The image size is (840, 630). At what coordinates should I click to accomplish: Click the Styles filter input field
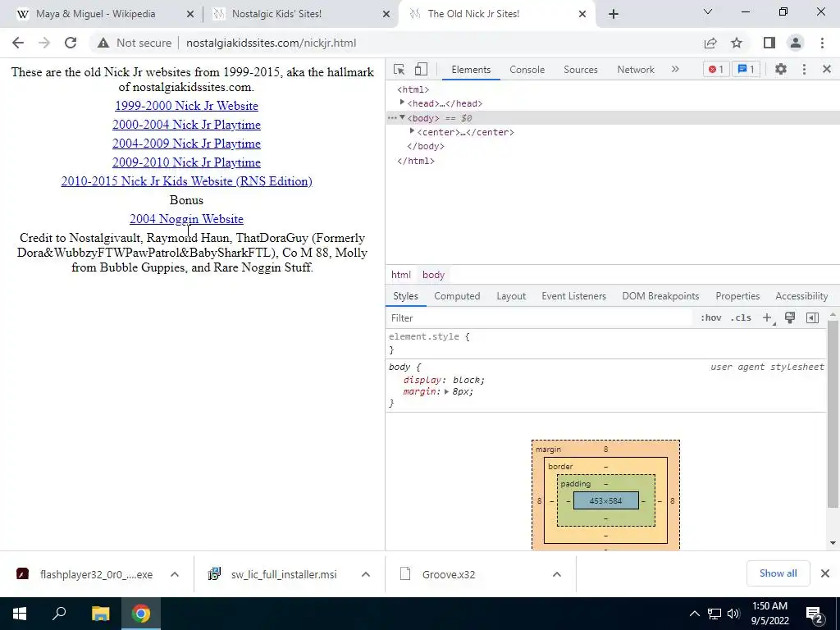540,318
